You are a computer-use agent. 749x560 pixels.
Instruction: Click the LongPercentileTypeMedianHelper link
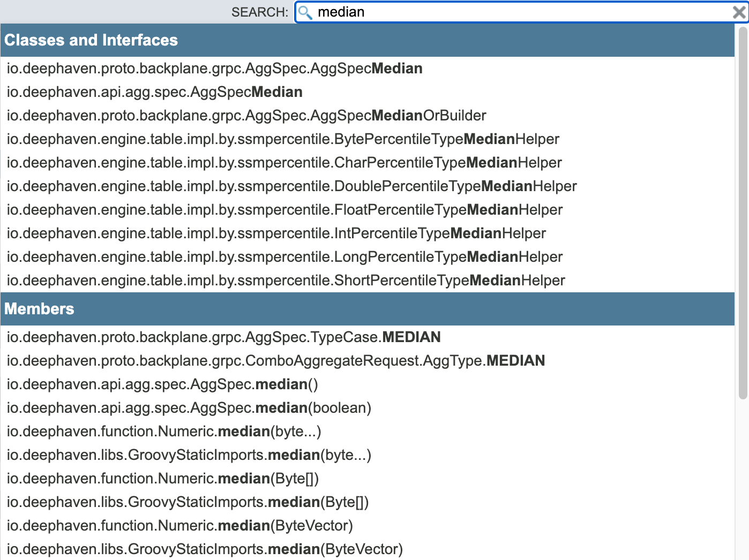(284, 256)
